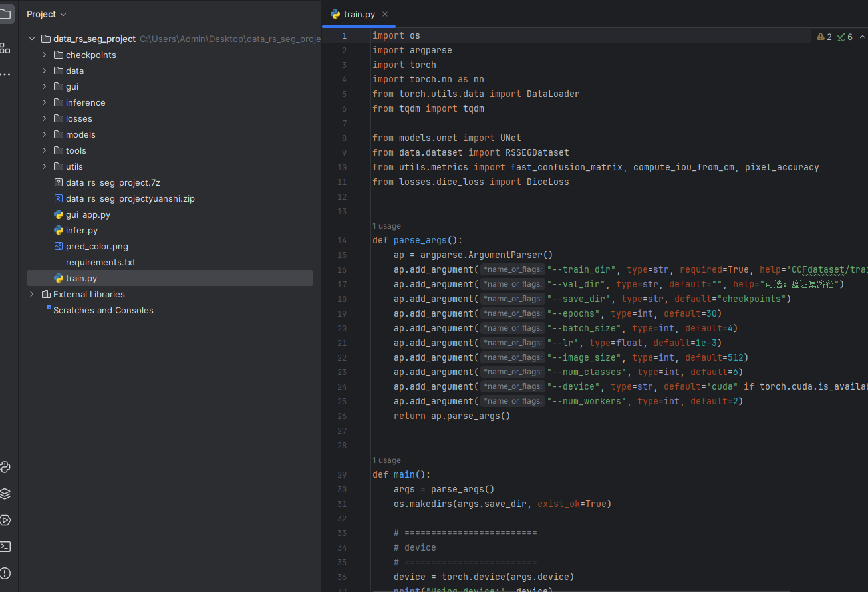Viewport: 868px width, 592px height.
Task: Close the train.py editor tab
Action: click(x=385, y=14)
